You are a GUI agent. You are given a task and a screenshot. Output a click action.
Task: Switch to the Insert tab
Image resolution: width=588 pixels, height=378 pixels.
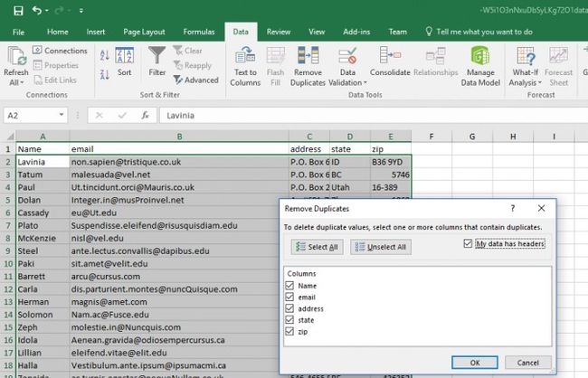coord(96,32)
